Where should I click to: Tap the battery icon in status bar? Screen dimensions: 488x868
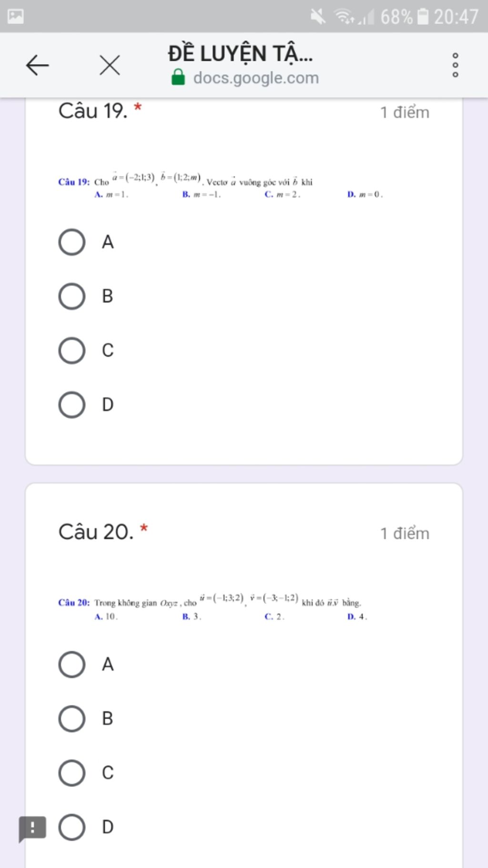coord(423,16)
